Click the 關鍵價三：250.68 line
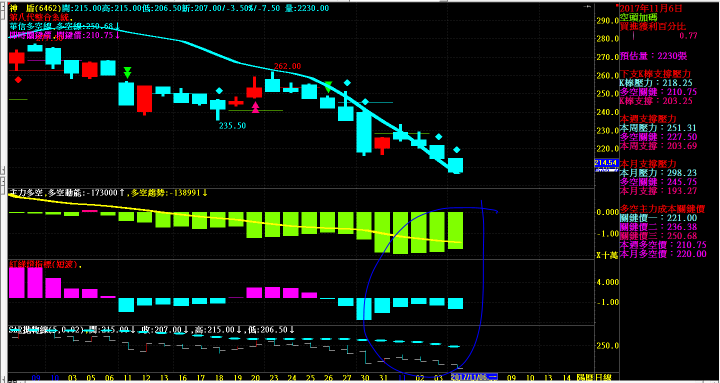 point(658,236)
